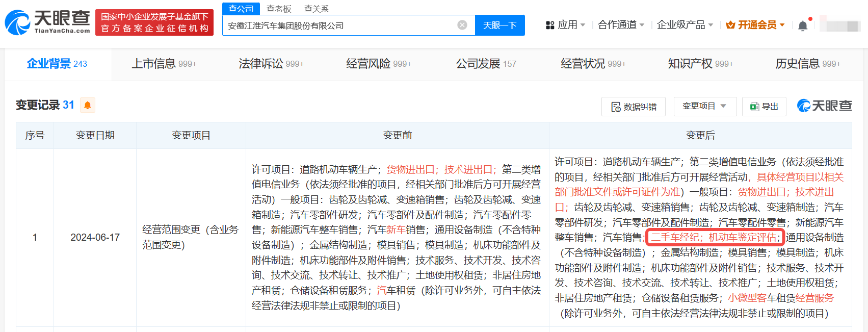Click the 经营范围变更 cell text
The image size is (868, 332).
191,237
